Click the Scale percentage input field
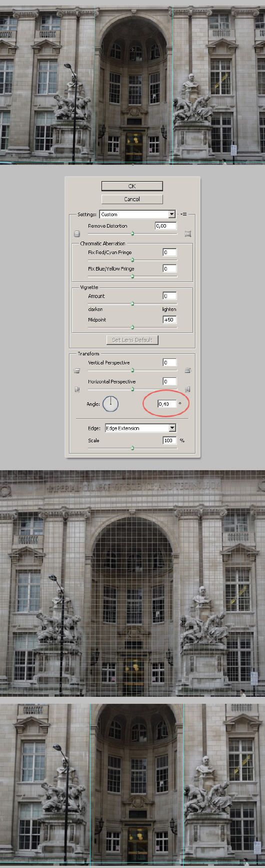The width and height of the screenshot is (265, 868). tap(170, 440)
